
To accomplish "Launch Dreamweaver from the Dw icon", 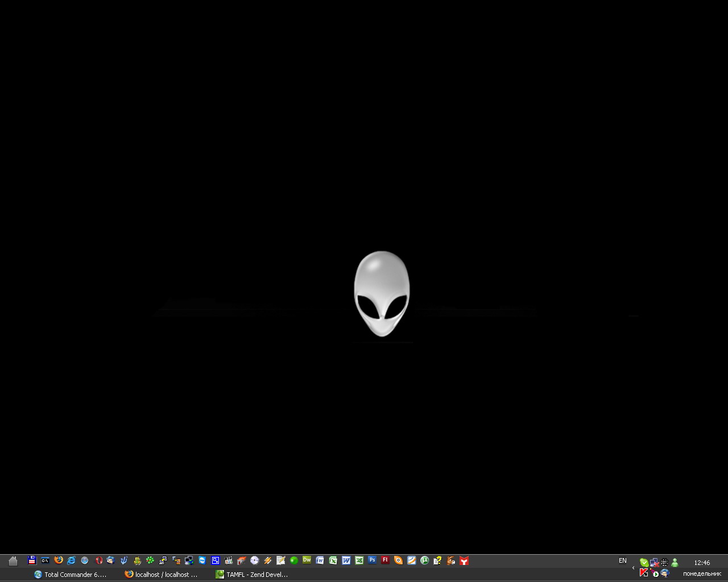I will coord(307,560).
